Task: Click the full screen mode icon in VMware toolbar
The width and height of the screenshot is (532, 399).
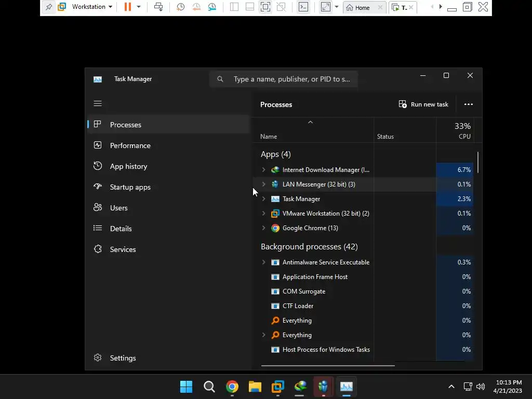Action: [x=265, y=7]
